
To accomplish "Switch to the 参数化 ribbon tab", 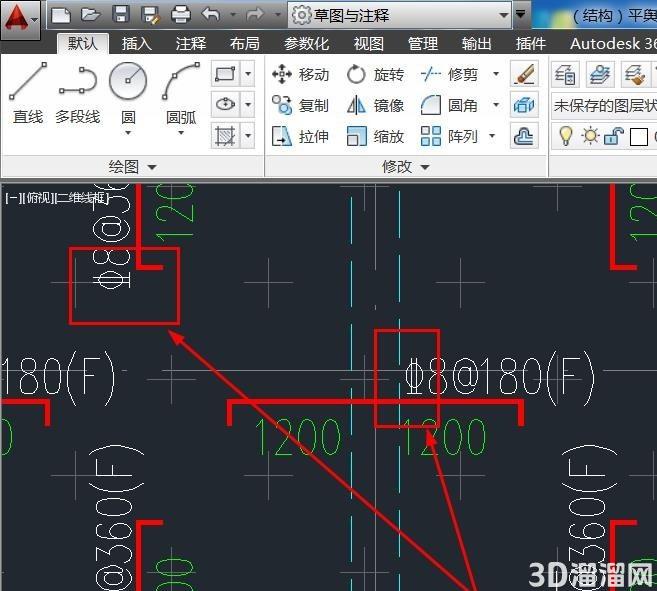I will point(306,44).
